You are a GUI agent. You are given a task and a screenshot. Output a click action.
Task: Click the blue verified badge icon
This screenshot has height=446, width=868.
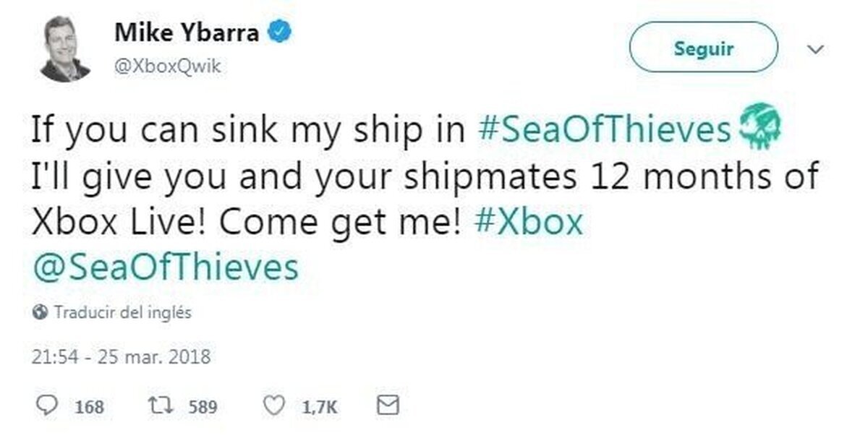click(x=281, y=33)
